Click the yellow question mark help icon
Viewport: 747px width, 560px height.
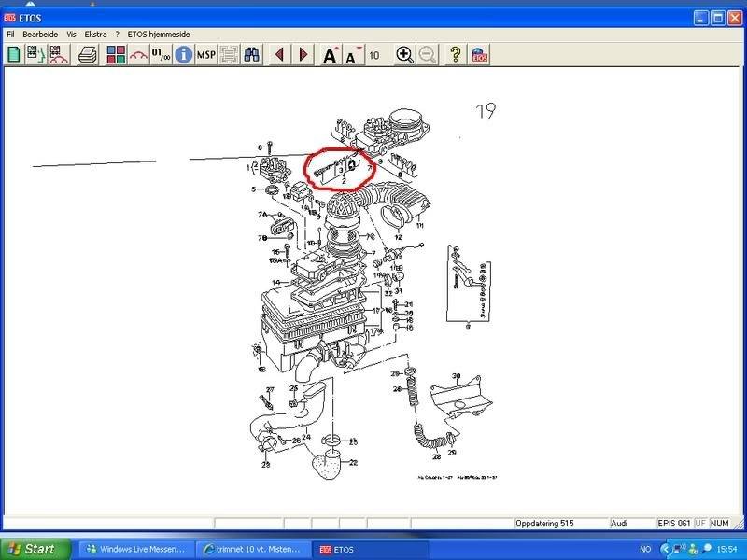pyautogui.click(x=455, y=55)
